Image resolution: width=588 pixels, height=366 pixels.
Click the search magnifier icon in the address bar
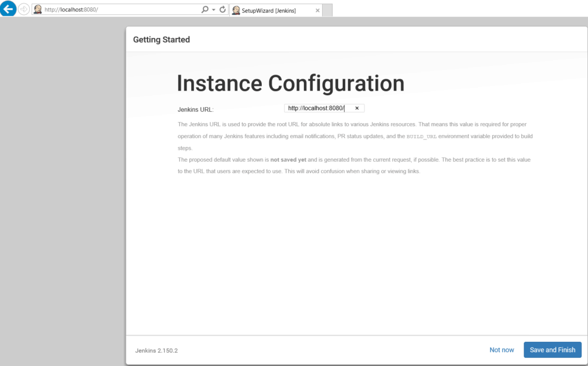(205, 9)
